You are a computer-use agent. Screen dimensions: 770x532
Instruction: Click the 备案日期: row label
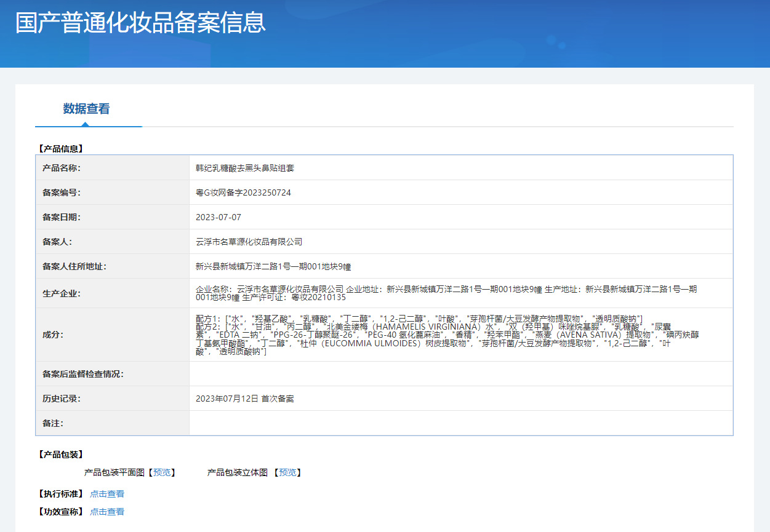(62, 217)
